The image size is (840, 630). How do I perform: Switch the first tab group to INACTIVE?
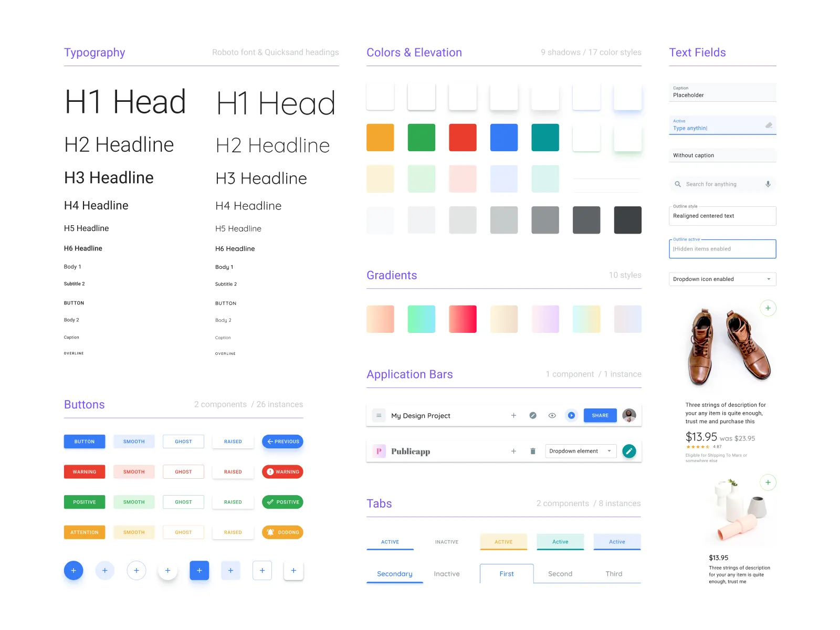coord(447,541)
